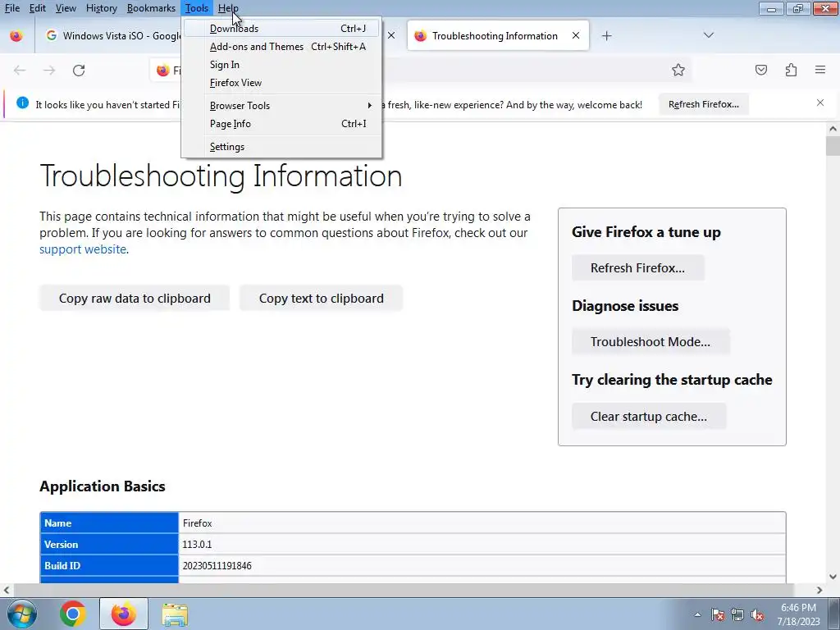Click Copy raw data to clipboard
Viewport: 840px width, 630px height.
click(135, 299)
